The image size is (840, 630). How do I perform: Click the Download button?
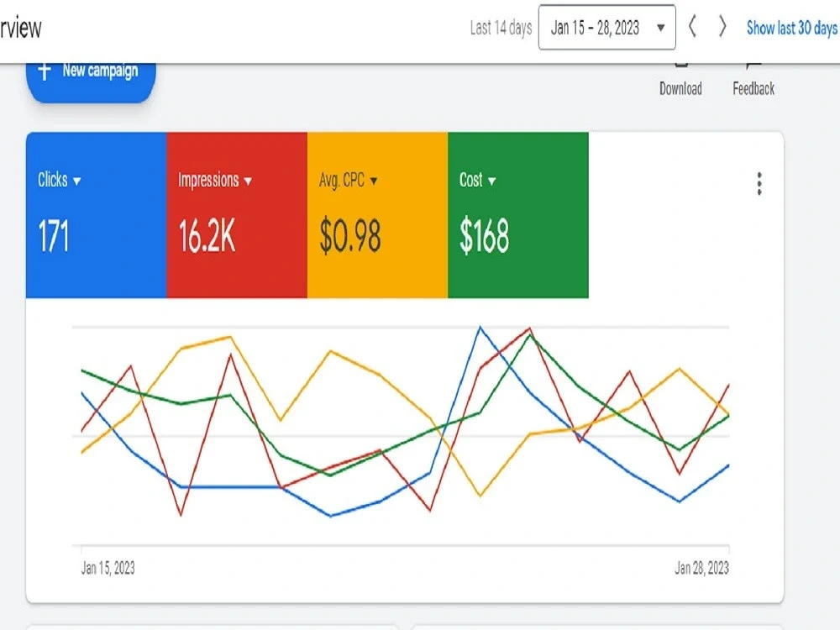coord(680,81)
